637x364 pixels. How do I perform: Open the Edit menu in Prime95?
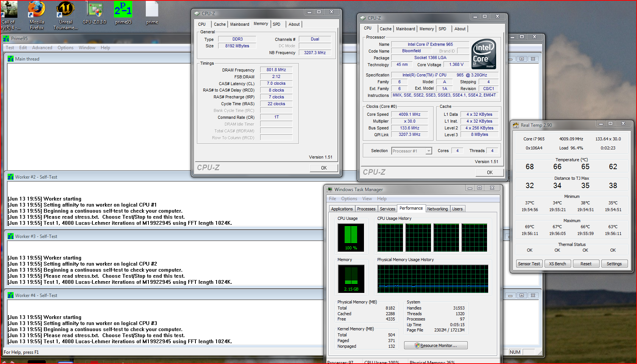[x=23, y=48]
